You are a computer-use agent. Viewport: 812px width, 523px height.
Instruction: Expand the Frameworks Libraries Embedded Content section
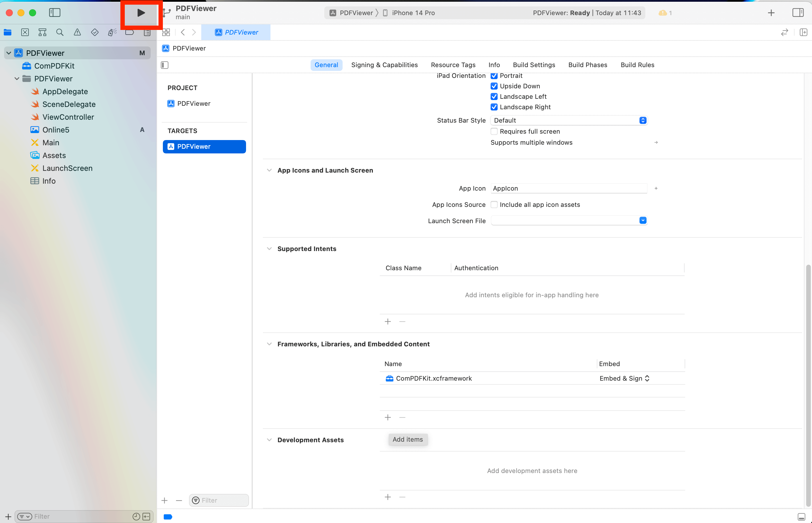269,344
